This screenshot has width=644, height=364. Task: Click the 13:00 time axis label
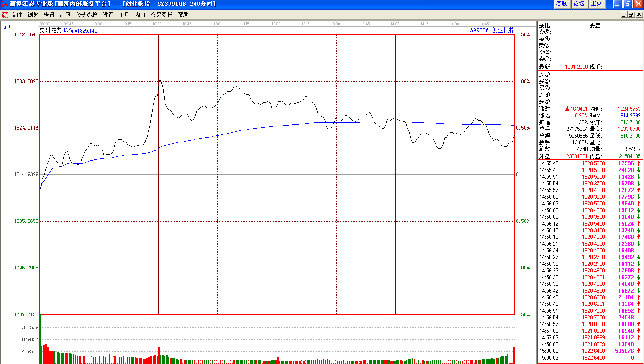[276, 24]
